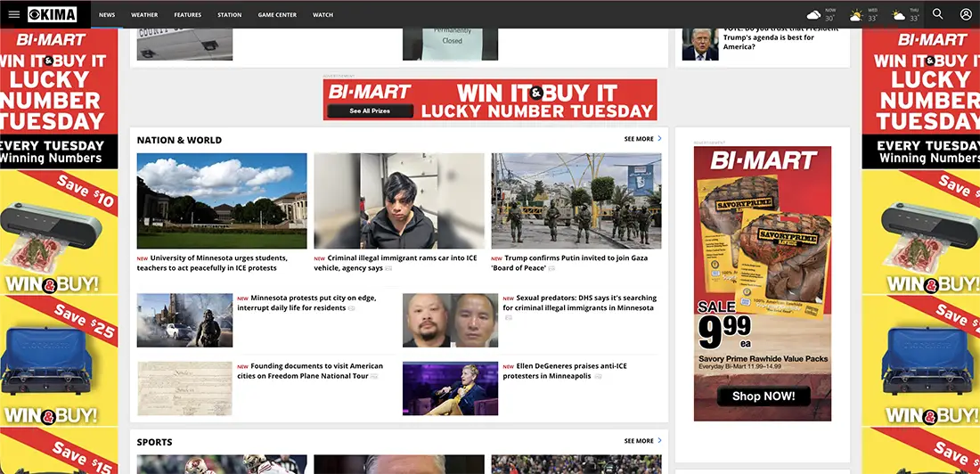Click the KIMA station logo

pyautogui.click(x=53, y=14)
